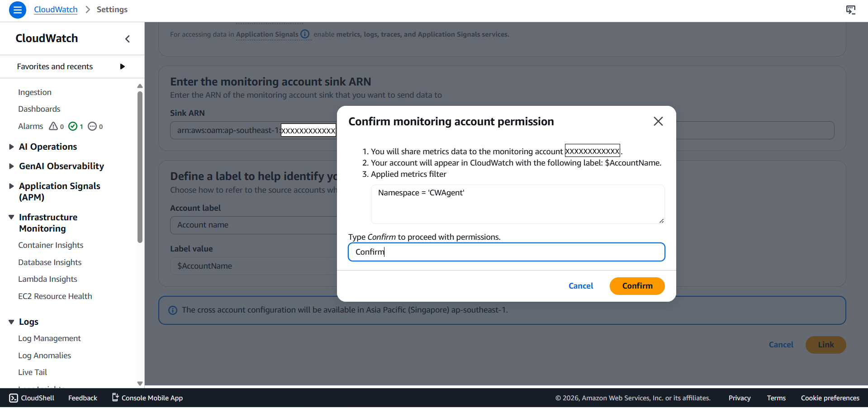Open Alarms in the sidebar

click(x=30, y=126)
